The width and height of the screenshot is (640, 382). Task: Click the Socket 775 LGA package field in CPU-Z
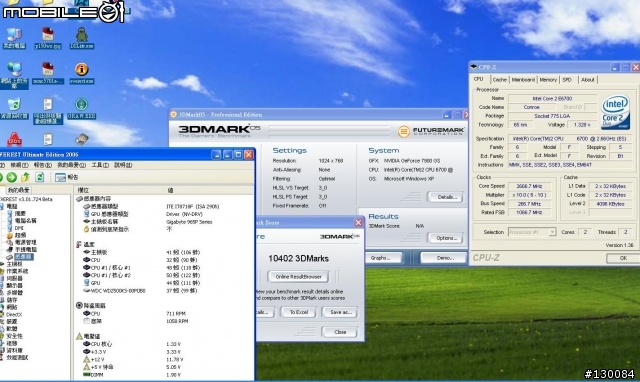pyautogui.click(x=552, y=116)
